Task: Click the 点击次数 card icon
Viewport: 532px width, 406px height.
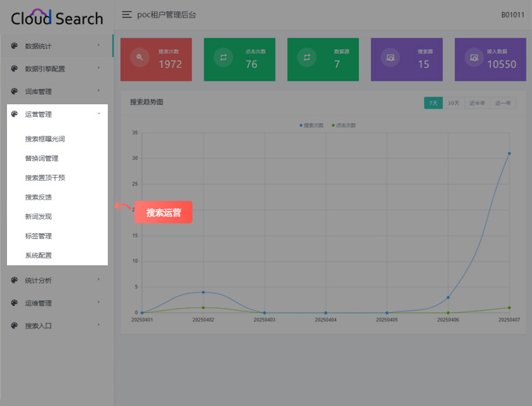Action: pos(223,57)
